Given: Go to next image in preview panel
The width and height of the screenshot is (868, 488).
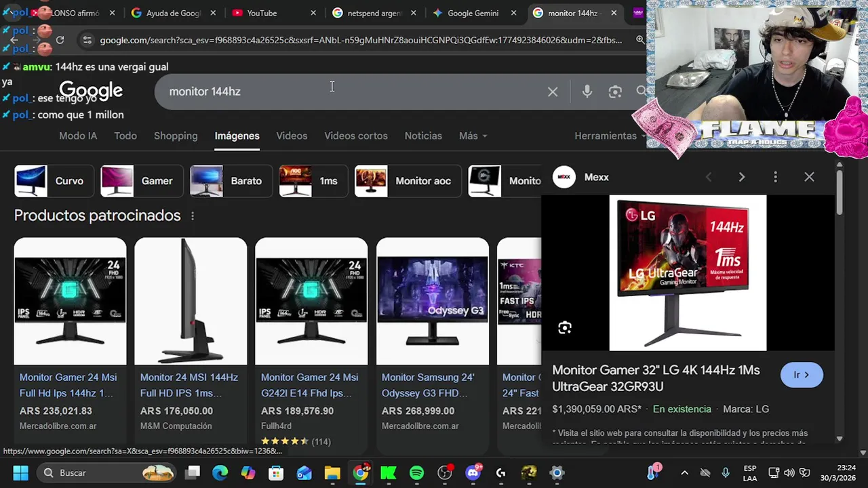Looking at the screenshot, I should tap(742, 177).
